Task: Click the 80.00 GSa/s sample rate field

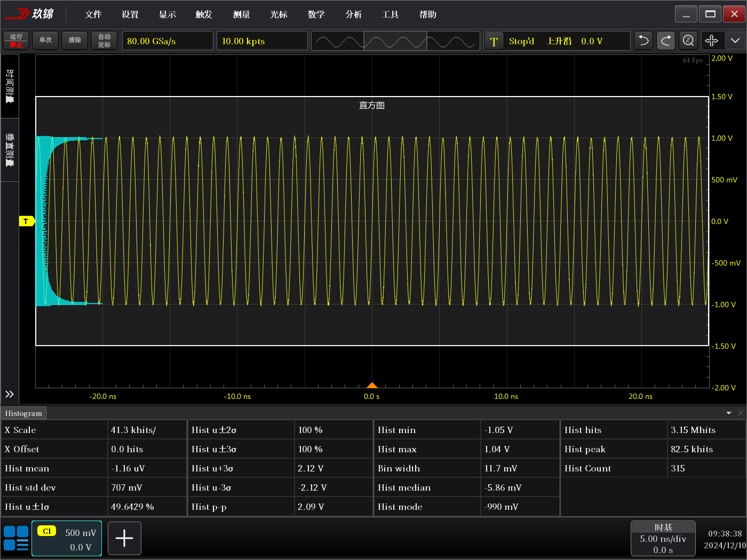Action: (x=168, y=41)
